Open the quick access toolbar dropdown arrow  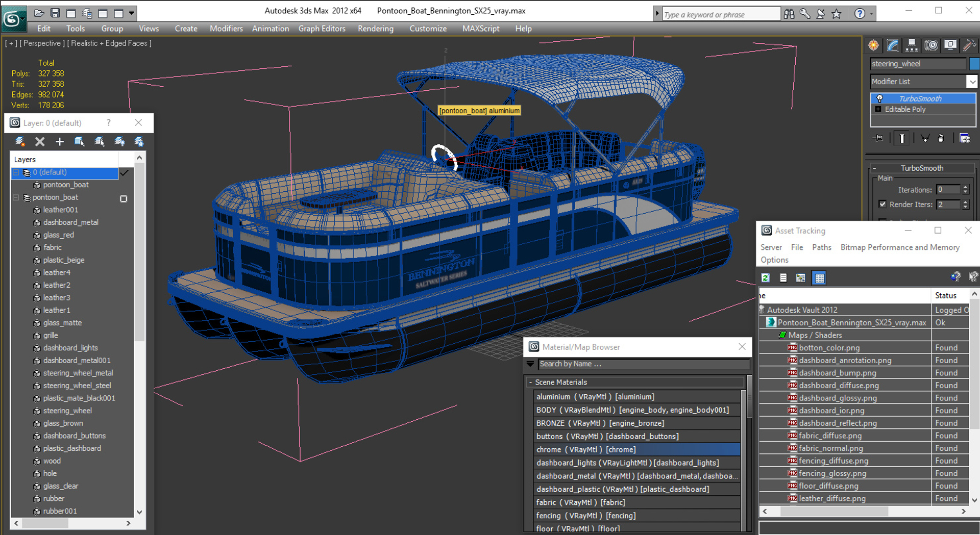pos(132,13)
